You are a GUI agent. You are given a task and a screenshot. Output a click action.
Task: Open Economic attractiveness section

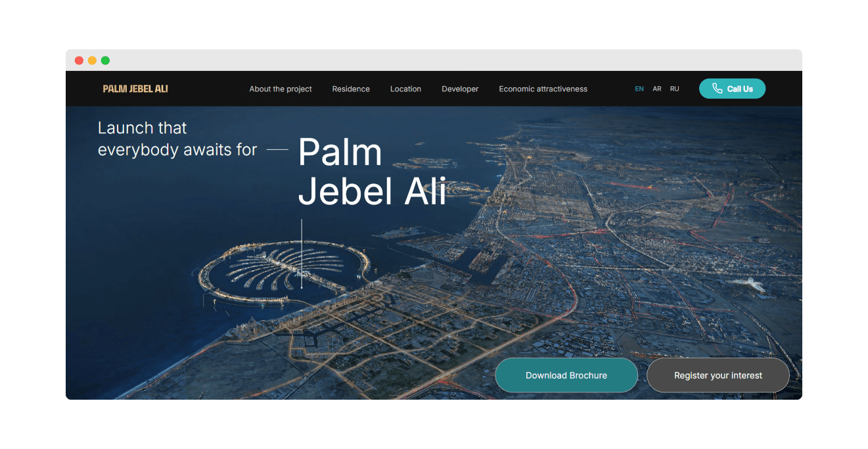[543, 89]
